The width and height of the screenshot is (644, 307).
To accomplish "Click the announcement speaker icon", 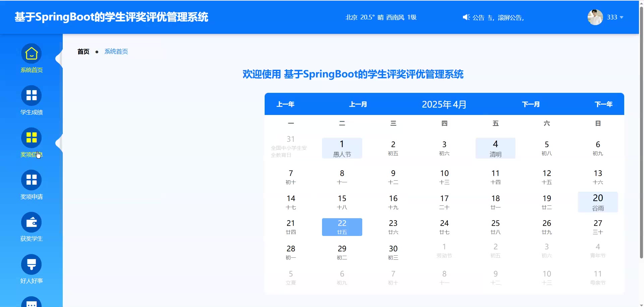I will point(466,17).
